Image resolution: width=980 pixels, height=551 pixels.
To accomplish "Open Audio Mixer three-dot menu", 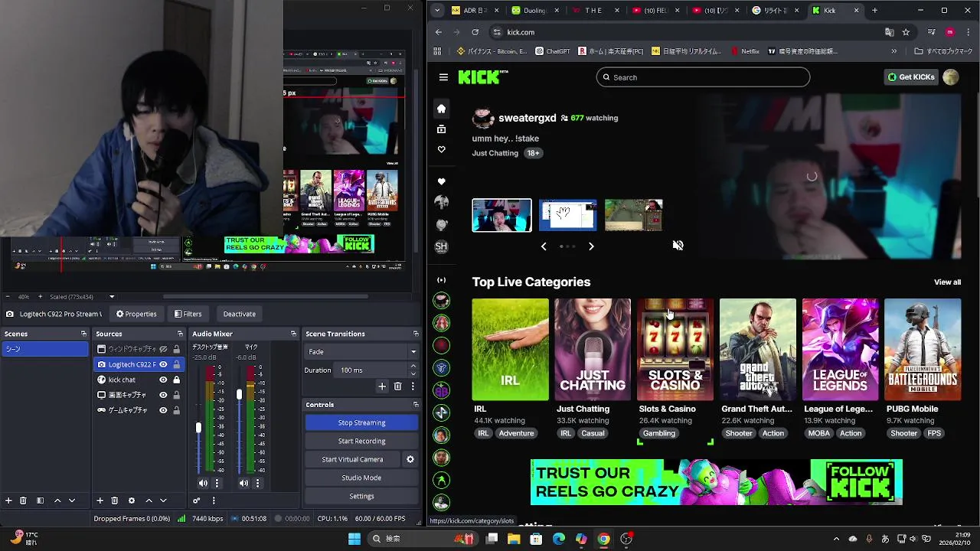I will pyautogui.click(x=214, y=500).
